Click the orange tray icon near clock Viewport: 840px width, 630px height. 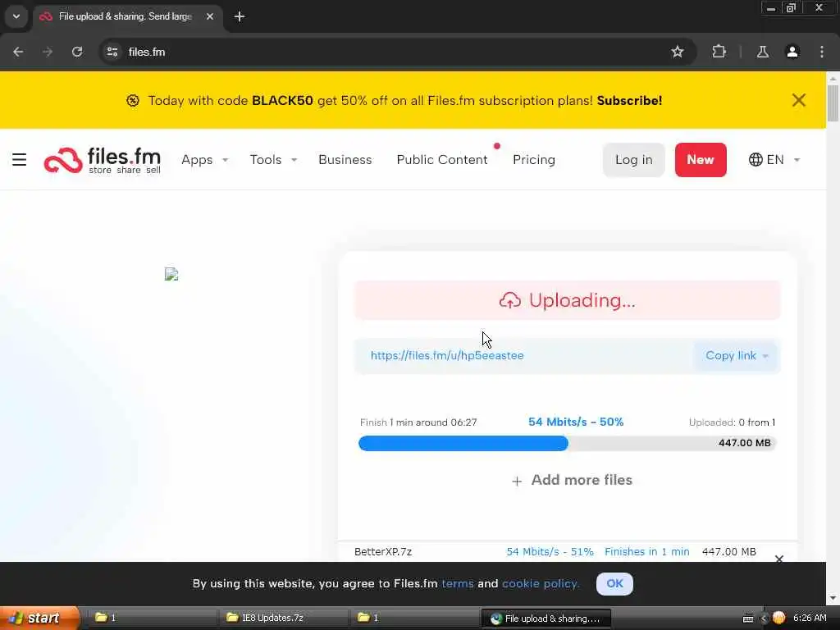tap(779, 619)
